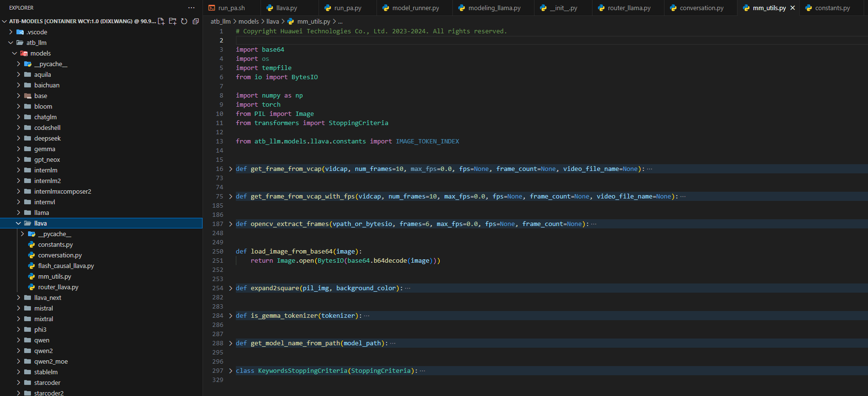This screenshot has height=396, width=868.
Task: Collapse the atb_llm folder
Action: click(11, 42)
